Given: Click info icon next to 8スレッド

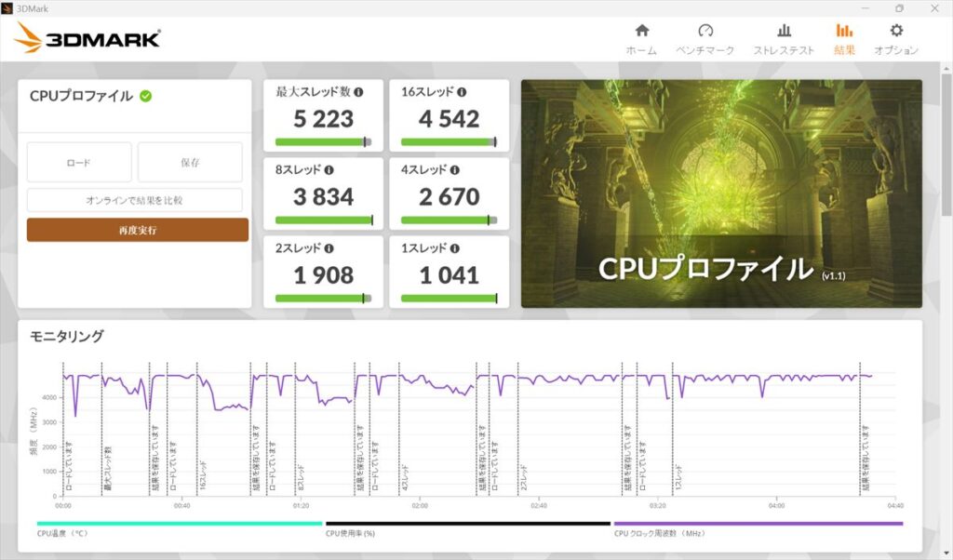Looking at the screenshot, I should pyautogui.click(x=329, y=170).
